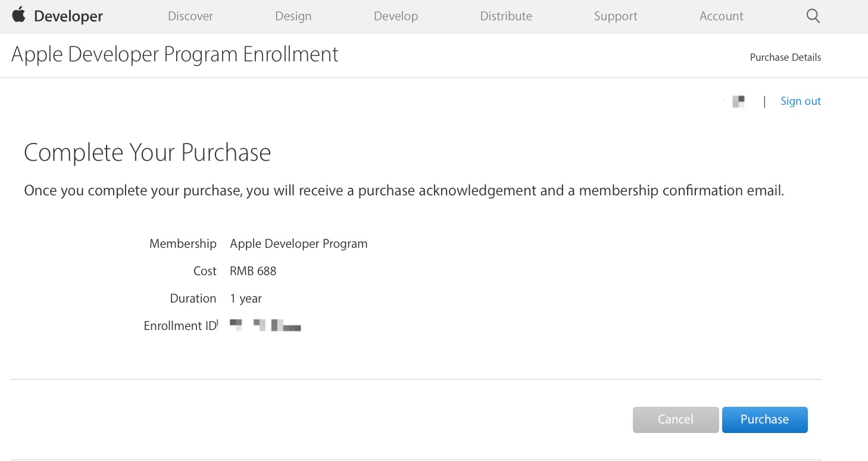868x461 pixels.
Task: Click the Membership field label
Action: [183, 244]
